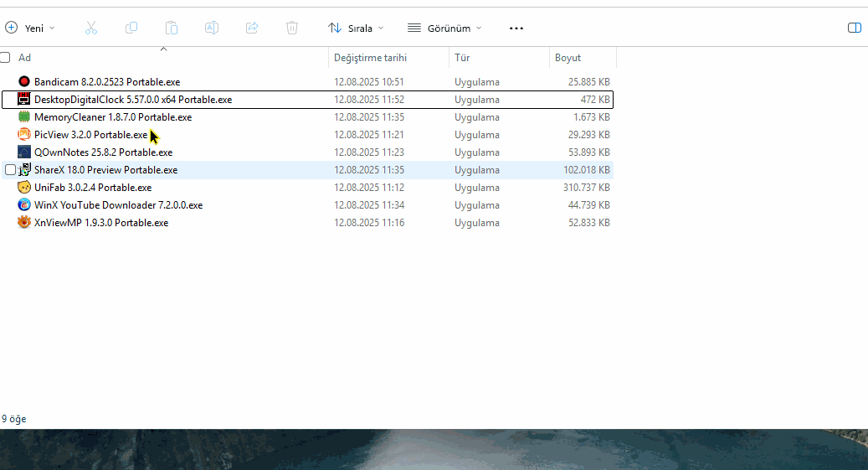Click the Bandicam red record icon
The image size is (868, 470).
point(23,81)
